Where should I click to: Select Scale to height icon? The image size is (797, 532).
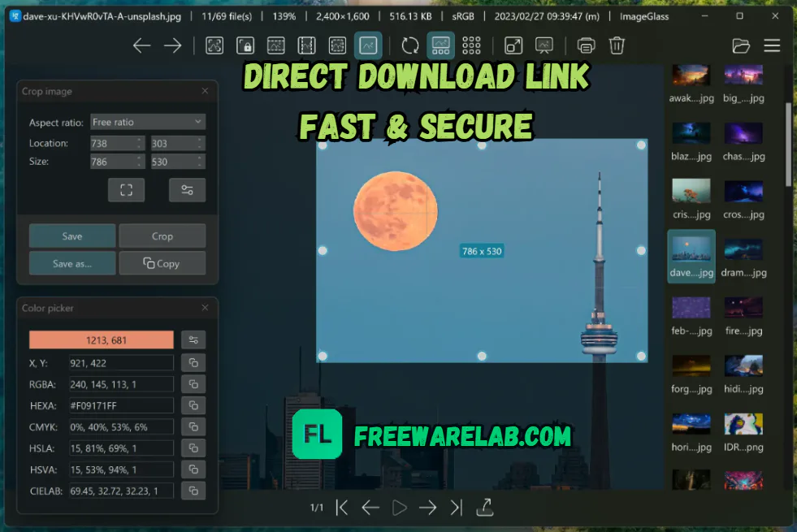point(306,45)
